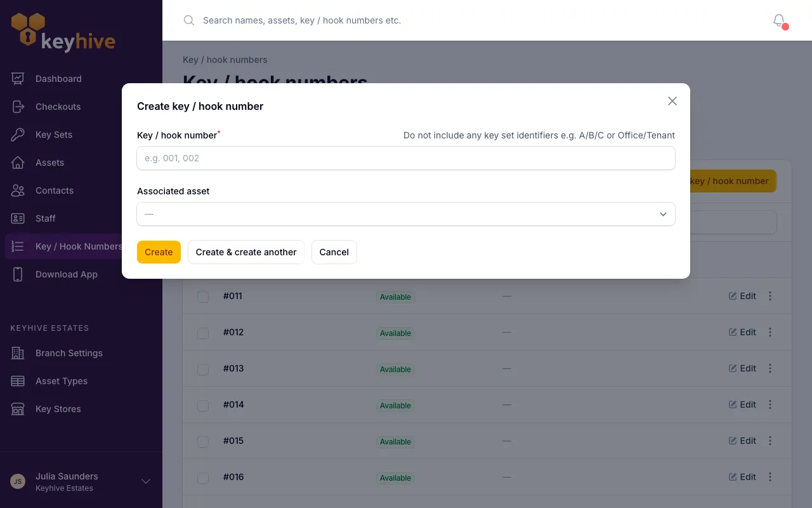Click Create & create another
Viewport: 812px width, 508px height.
coord(246,252)
